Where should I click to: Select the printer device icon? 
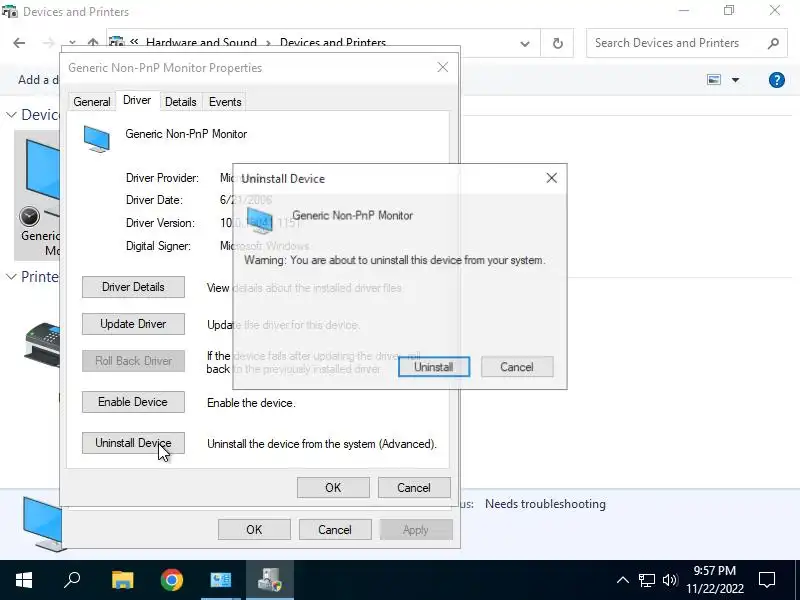pyautogui.click(x=42, y=344)
